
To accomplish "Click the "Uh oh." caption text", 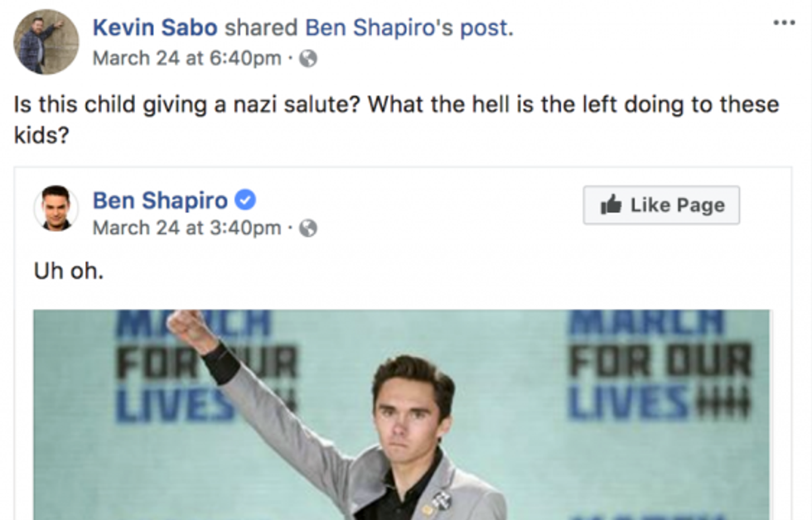I will point(69,271).
